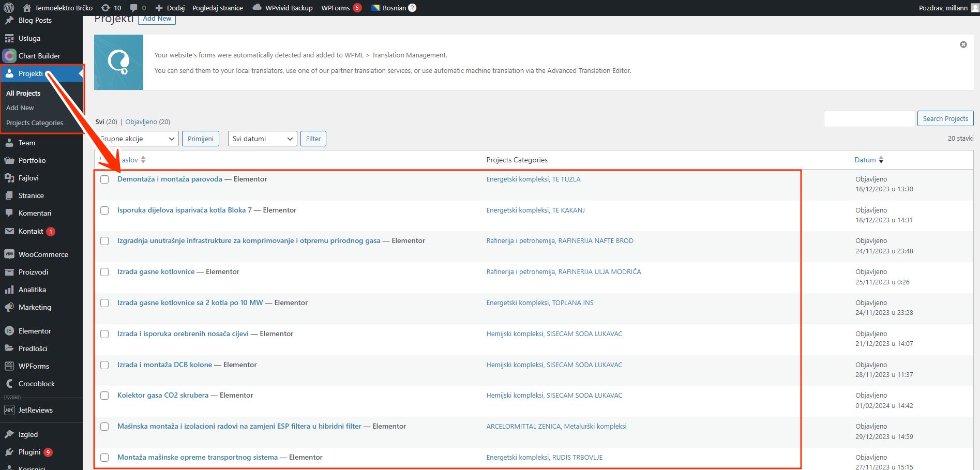This screenshot has width=980, height=470.
Task: Open the WordPress logo menu
Action: click(x=9, y=8)
